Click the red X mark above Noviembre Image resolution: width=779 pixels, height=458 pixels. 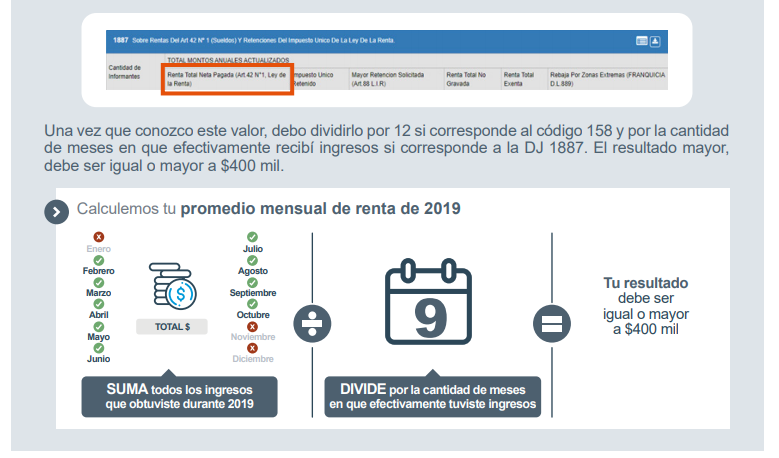click(x=252, y=326)
